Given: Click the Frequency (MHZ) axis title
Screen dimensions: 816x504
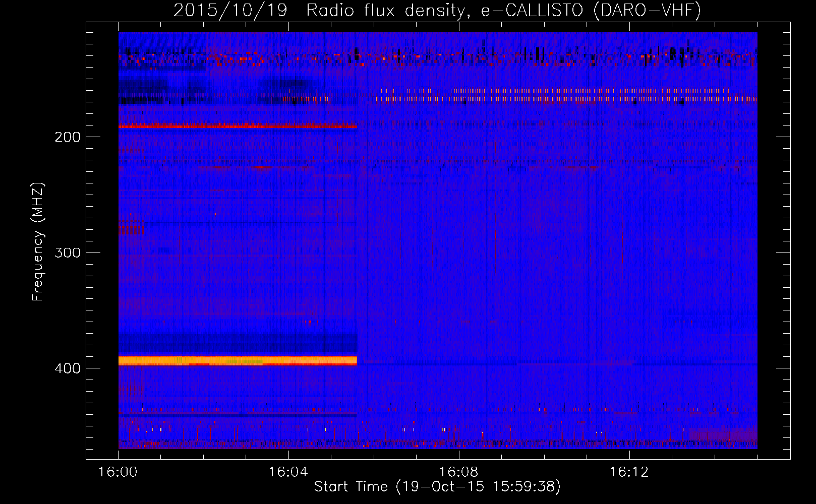Looking at the screenshot, I should [38, 241].
